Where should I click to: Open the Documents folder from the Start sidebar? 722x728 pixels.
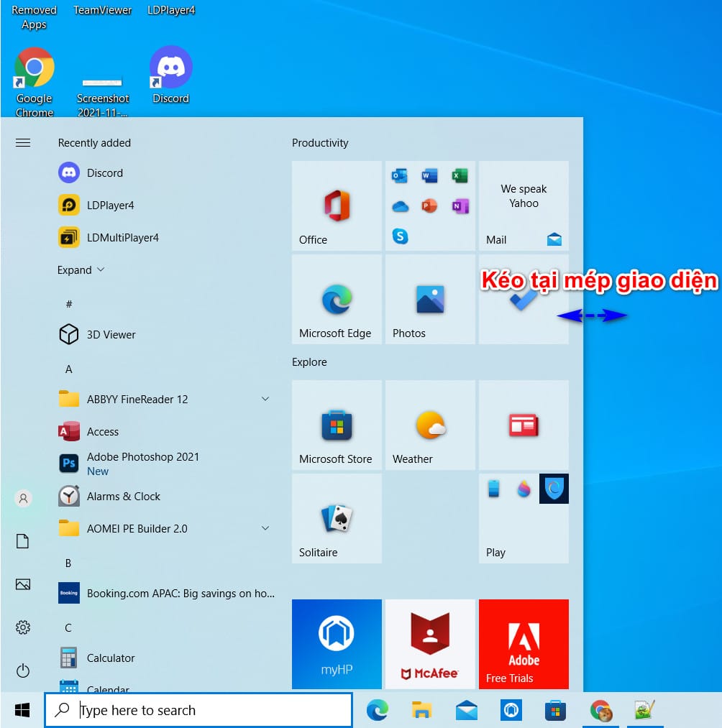23,541
